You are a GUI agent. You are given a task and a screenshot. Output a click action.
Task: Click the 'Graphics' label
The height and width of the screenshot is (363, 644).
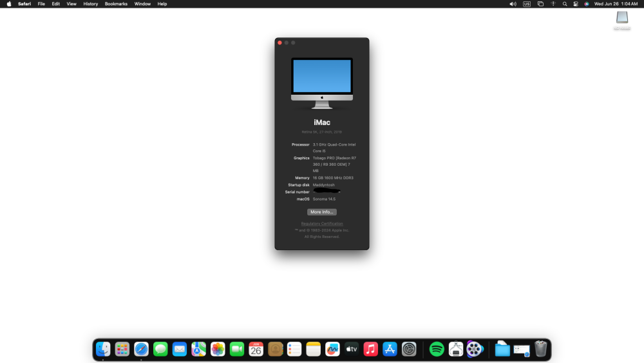[x=301, y=158]
